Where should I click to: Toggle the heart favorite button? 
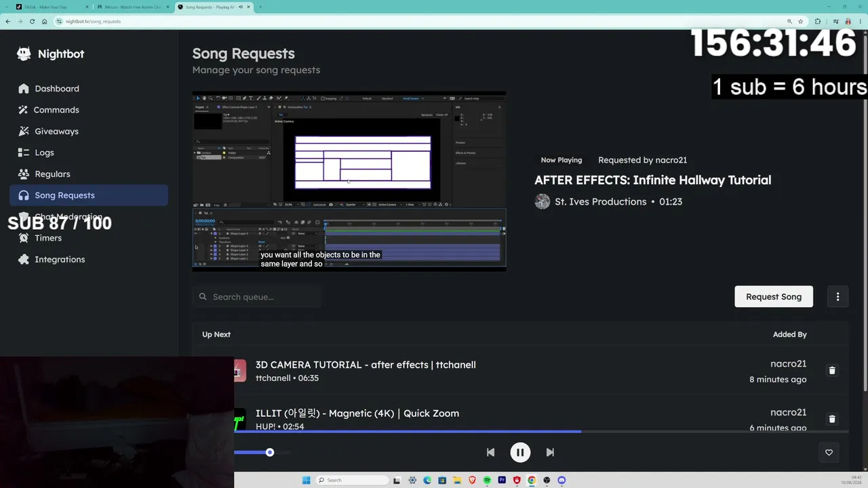[x=829, y=453]
